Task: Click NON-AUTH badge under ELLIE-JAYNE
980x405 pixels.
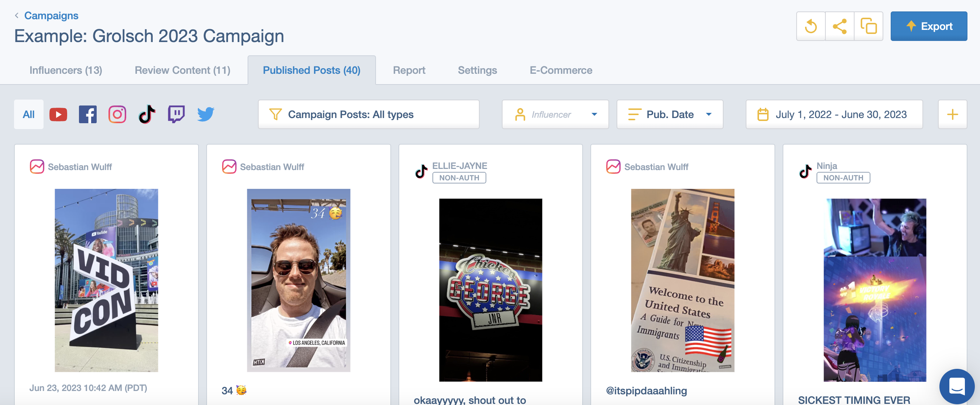Action: pyautogui.click(x=459, y=177)
